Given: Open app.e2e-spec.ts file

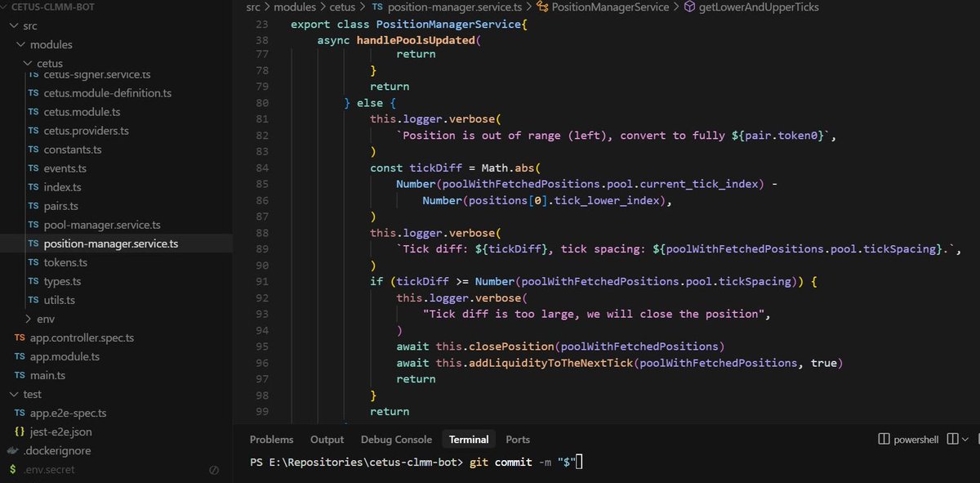Looking at the screenshot, I should tap(68, 413).
